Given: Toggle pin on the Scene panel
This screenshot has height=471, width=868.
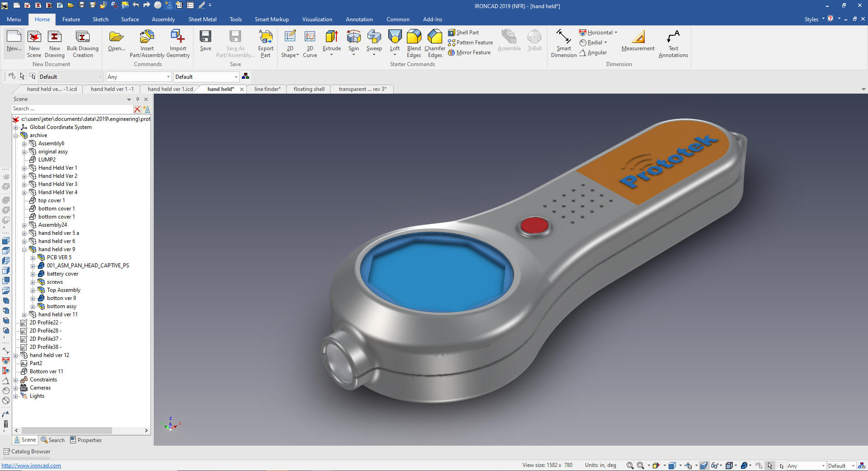Looking at the screenshot, I should click(138, 99).
